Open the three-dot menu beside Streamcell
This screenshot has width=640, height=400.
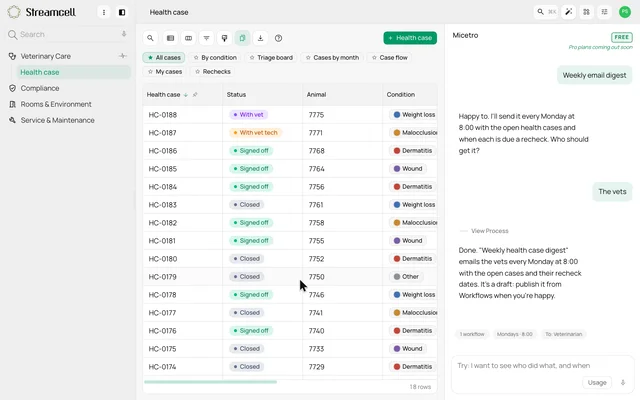(104, 12)
